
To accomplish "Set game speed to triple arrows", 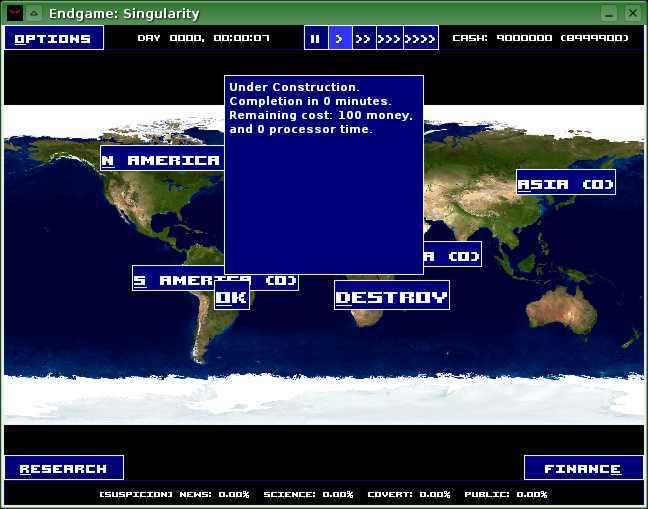I will point(390,38).
